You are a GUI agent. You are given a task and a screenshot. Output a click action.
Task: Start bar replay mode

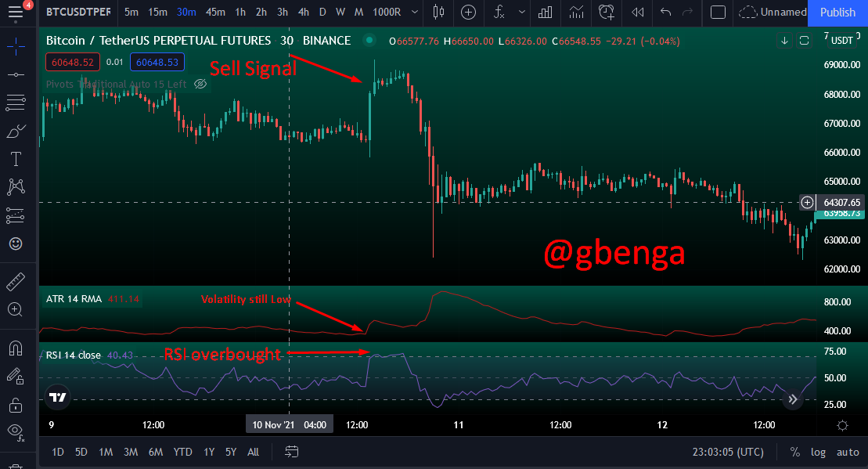638,13
